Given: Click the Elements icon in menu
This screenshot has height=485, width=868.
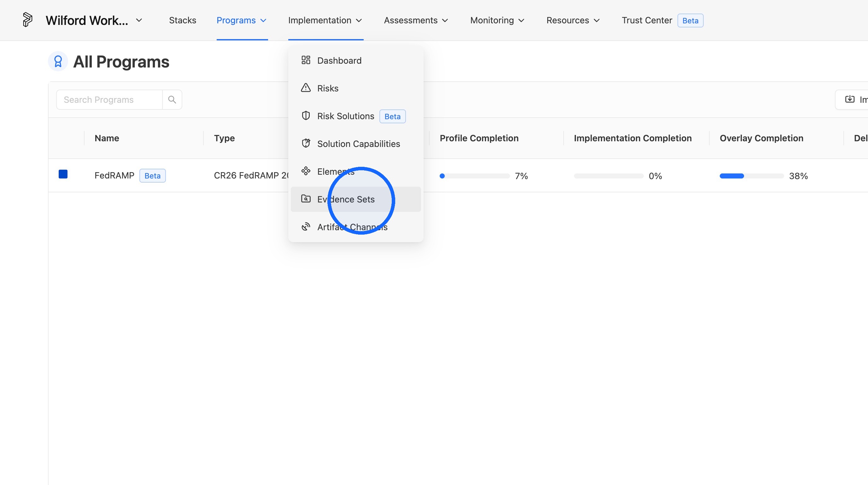Looking at the screenshot, I should tap(306, 171).
